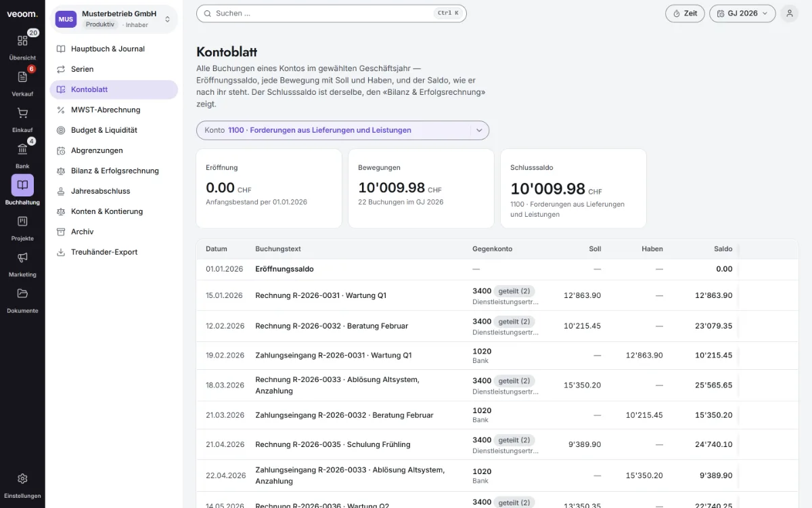Click the Haben column header
Screen dimensions: 812x508
click(652, 249)
